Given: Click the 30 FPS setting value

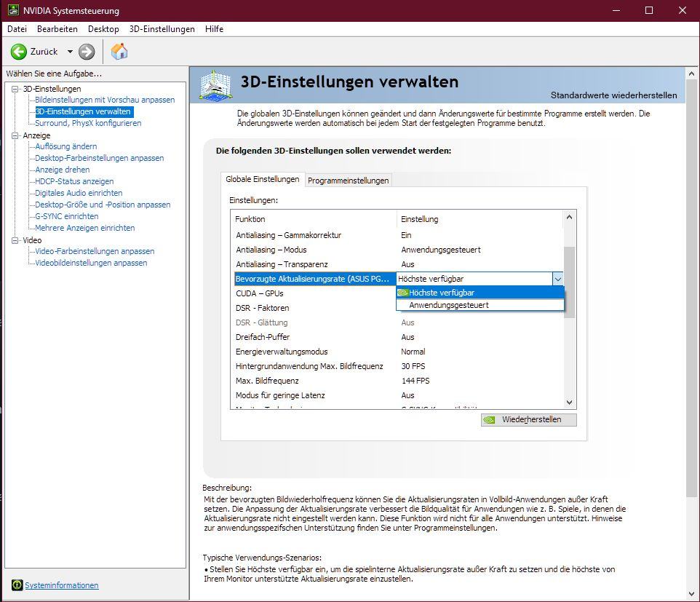Looking at the screenshot, I should (x=413, y=366).
